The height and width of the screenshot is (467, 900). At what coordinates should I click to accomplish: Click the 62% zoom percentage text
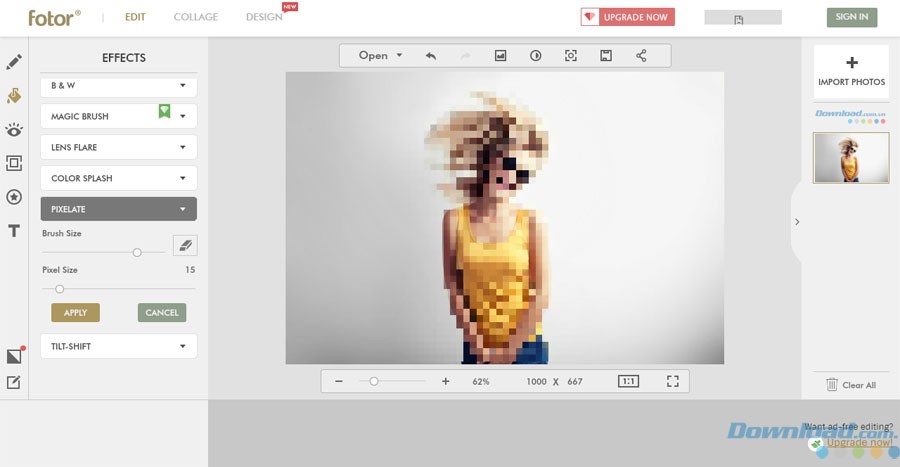click(x=481, y=382)
